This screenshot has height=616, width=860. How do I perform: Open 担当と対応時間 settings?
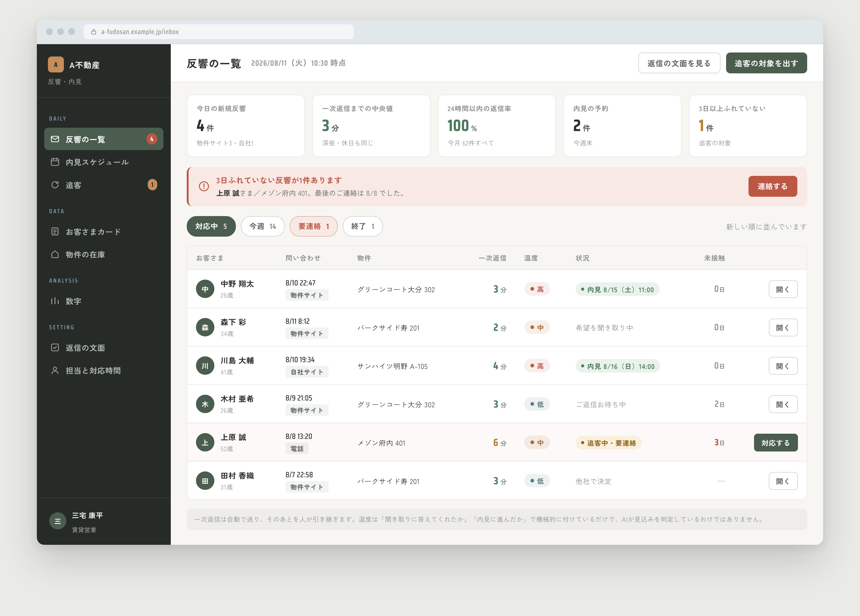pyautogui.click(x=104, y=370)
